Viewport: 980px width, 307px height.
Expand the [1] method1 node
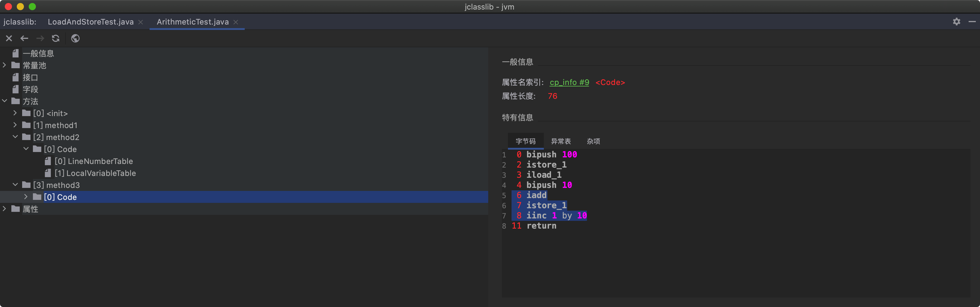(15, 125)
